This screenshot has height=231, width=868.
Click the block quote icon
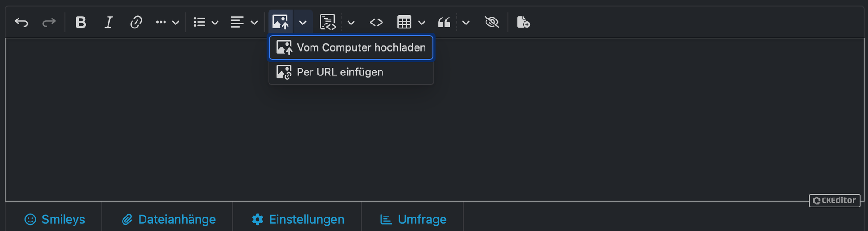coord(444,22)
